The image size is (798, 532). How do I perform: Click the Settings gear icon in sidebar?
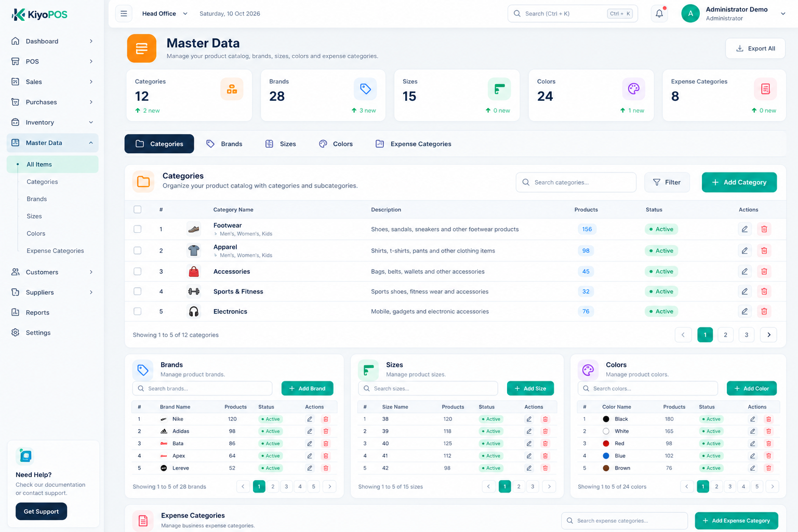point(16,332)
